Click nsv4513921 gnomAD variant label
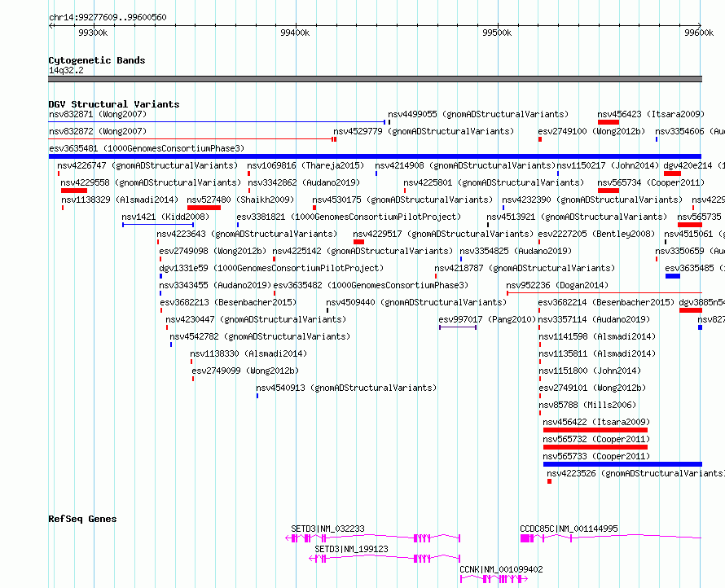 pos(577,217)
